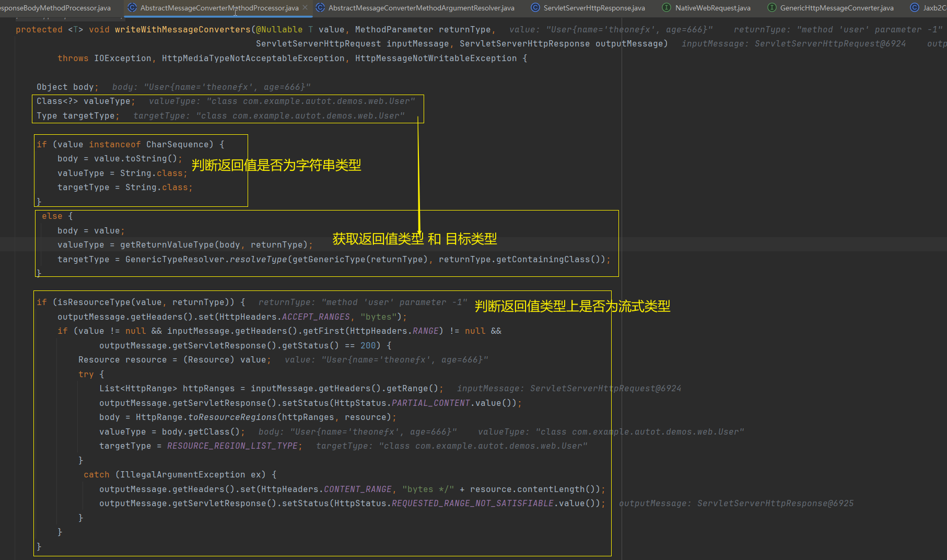Image resolution: width=947 pixels, height=560 pixels.
Task: Click GenericTypeResolver class reference
Action: pyautogui.click(x=175, y=260)
